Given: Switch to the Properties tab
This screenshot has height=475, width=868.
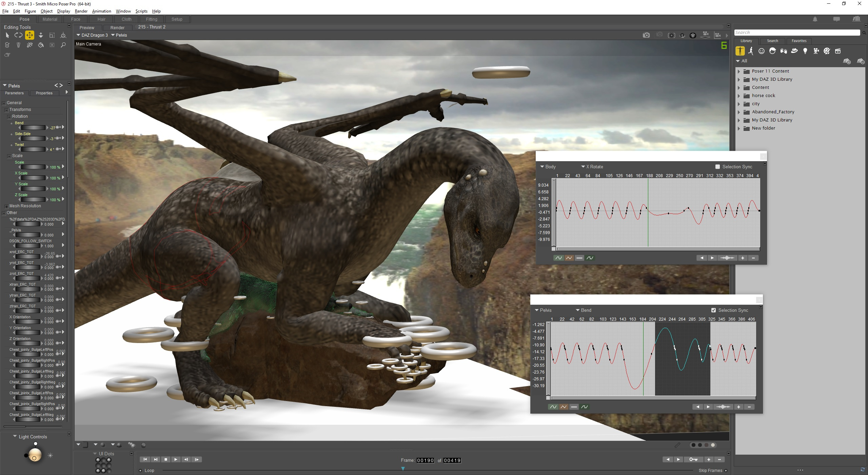Looking at the screenshot, I should click(44, 93).
